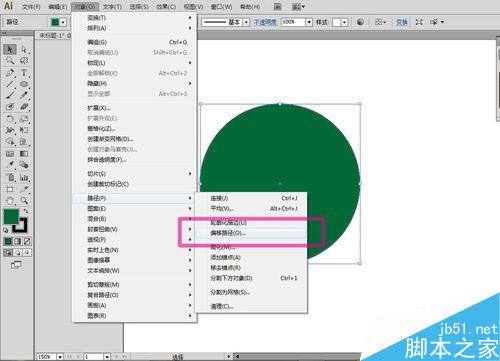The image size is (500, 361).
Task: Click the Bridge button beside the Help menu
Action: [277, 6]
